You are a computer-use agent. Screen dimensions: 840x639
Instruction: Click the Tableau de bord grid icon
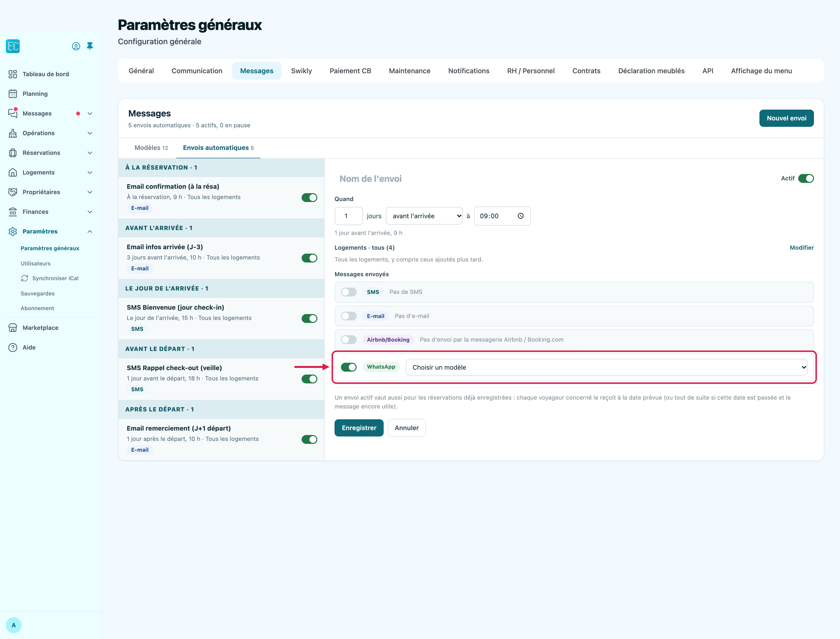pos(13,74)
